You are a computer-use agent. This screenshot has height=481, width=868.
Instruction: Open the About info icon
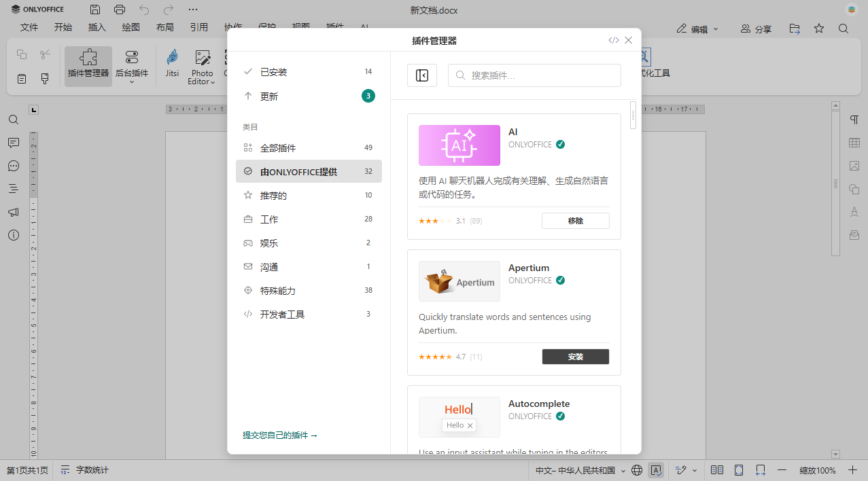[x=14, y=235]
